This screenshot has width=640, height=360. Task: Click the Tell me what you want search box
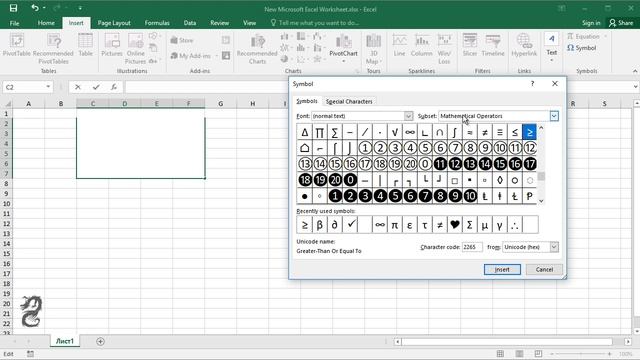pos(315,23)
